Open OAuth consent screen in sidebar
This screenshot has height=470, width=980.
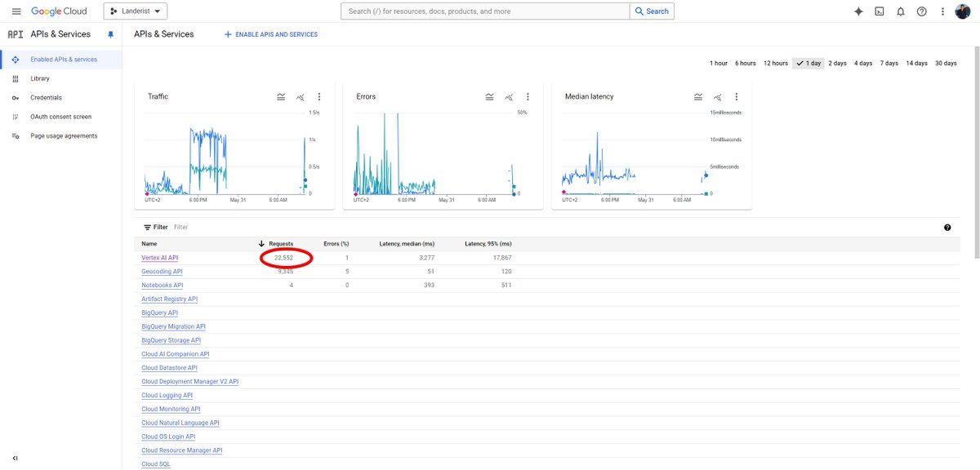[61, 117]
